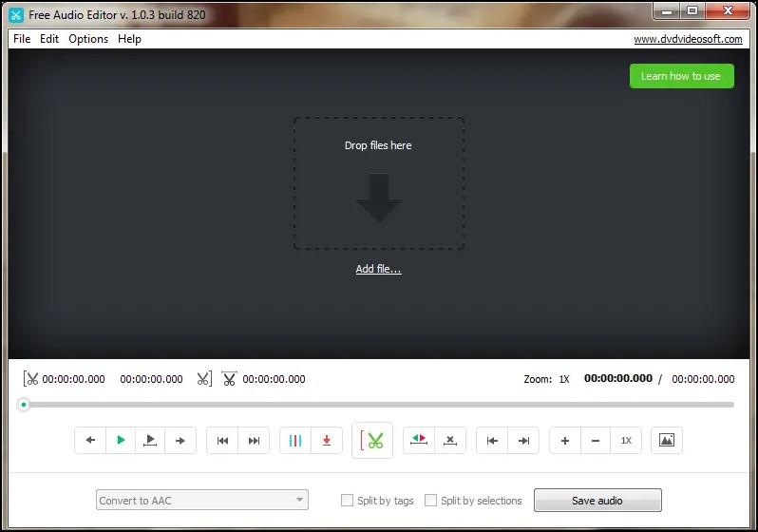Screen dimensions: 758x532
Task: Start playback with the green play button
Action: point(121,440)
